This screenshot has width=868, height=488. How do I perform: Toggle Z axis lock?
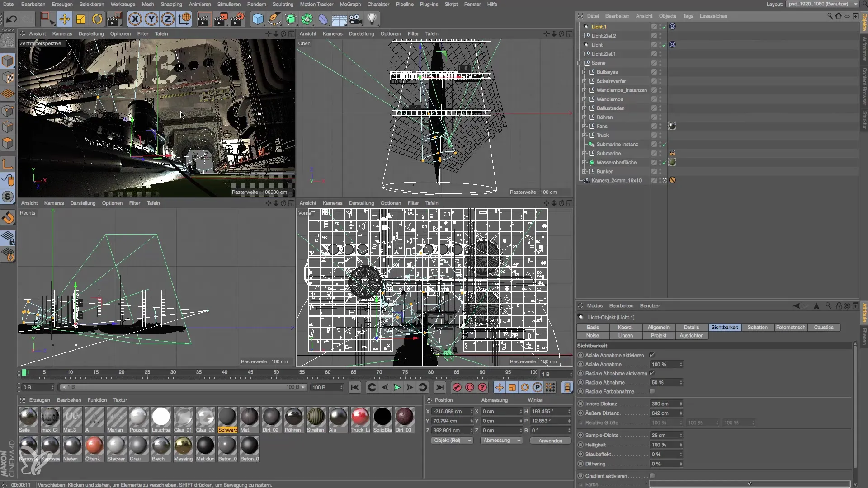click(x=168, y=19)
